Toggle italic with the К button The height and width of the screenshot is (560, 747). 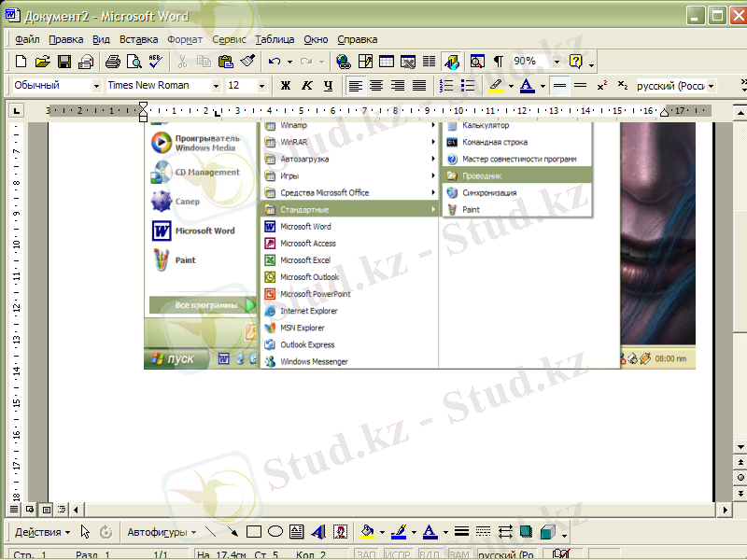pyautogui.click(x=307, y=86)
